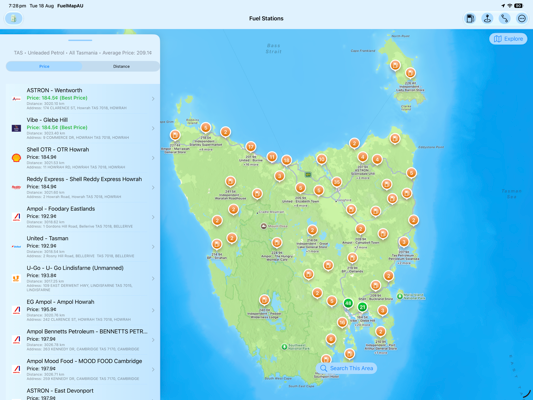The height and width of the screenshot is (400, 533).
Task: Tap the Mount Ossa mountain marker
Action: (263, 226)
